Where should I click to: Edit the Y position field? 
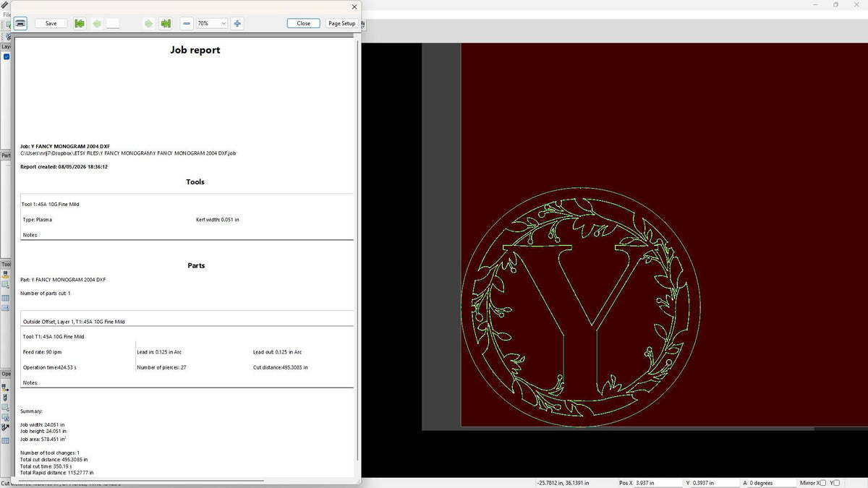point(715,483)
